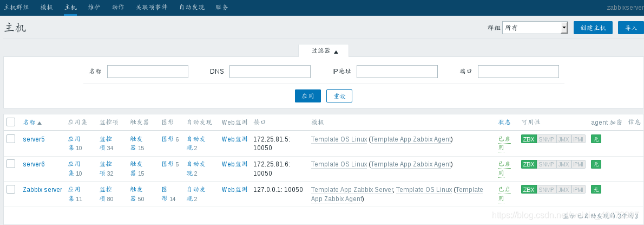Click SNMP badge for Zabbix server row
Screen dimensions: 644x225
[546, 190]
